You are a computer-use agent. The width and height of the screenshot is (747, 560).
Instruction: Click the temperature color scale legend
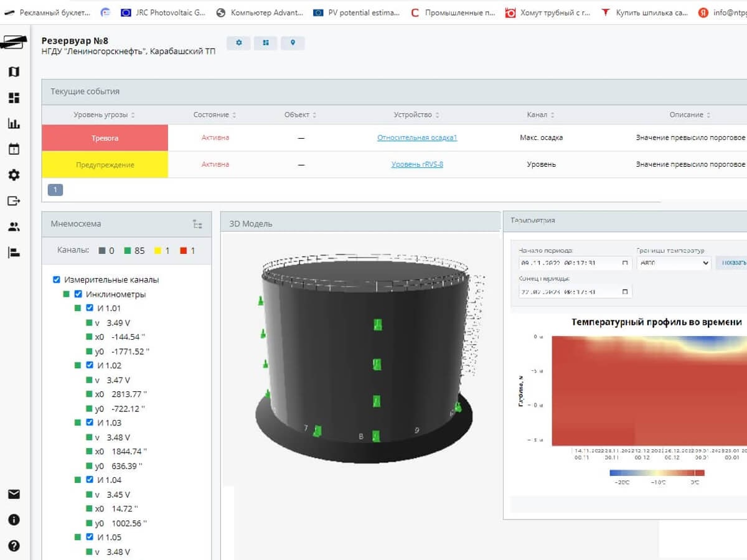(x=656, y=472)
